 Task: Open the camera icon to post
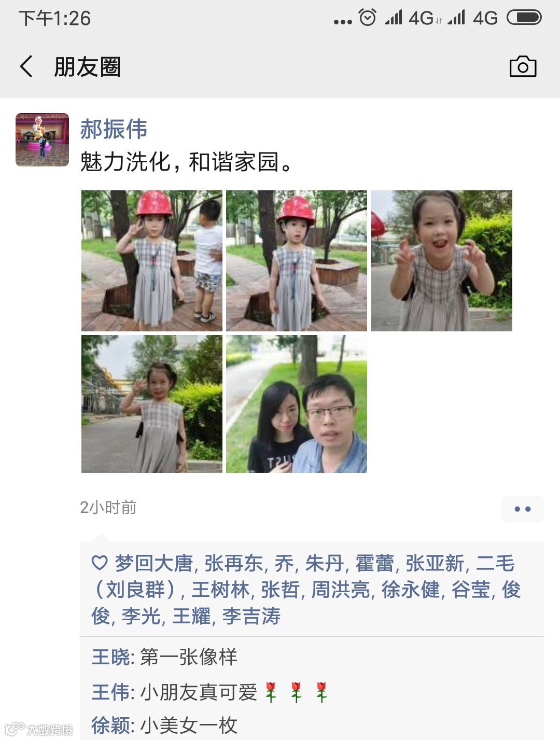(x=523, y=66)
